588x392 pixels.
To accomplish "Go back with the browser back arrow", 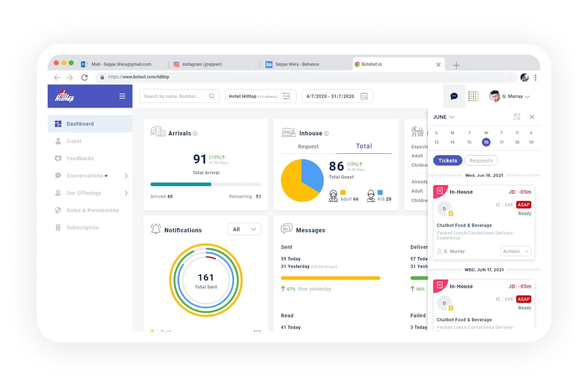I will (57, 77).
